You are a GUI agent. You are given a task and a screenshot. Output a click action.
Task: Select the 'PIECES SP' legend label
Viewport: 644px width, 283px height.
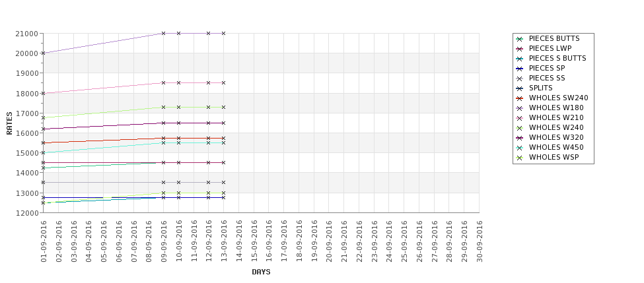pyautogui.click(x=547, y=68)
